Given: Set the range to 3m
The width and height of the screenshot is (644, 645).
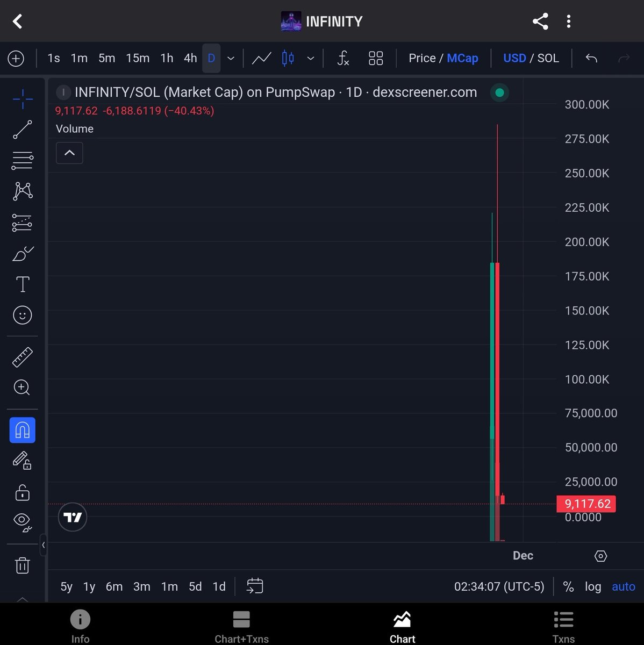Looking at the screenshot, I should point(142,586).
